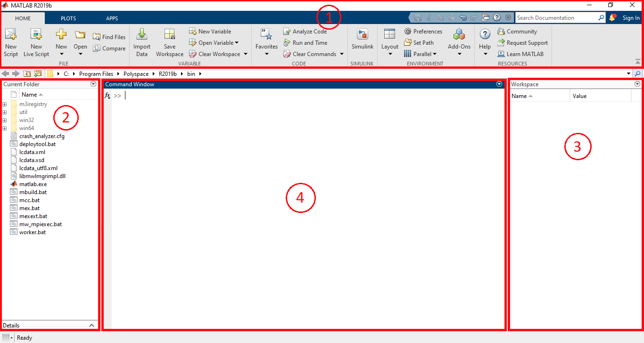Create a New Script

tap(10, 42)
